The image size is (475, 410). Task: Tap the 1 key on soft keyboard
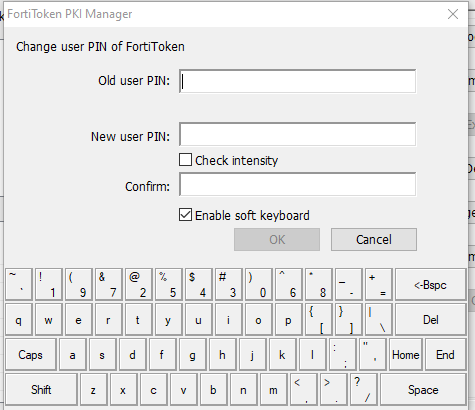tap(49, 284)
